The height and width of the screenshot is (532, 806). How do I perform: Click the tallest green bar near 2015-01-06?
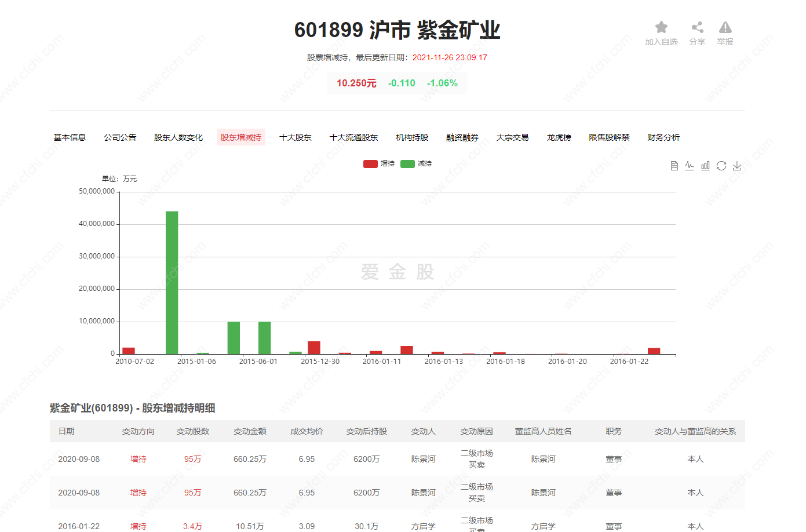[172, 282]
